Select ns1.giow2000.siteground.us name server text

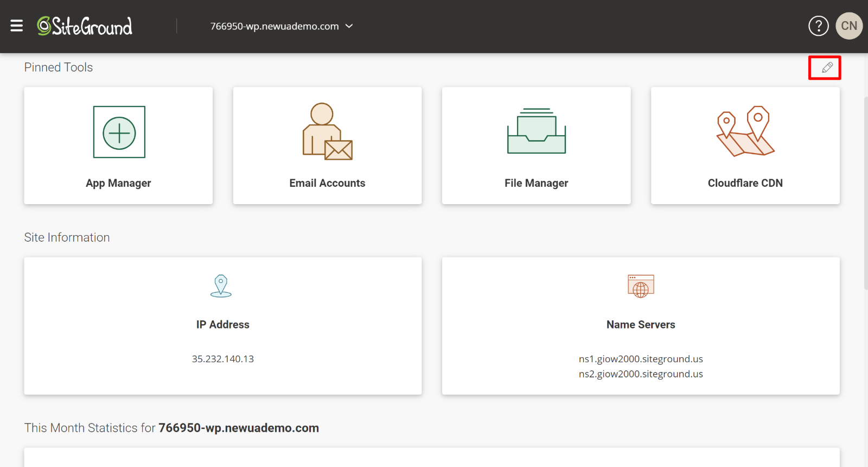[x=641, y=359]
